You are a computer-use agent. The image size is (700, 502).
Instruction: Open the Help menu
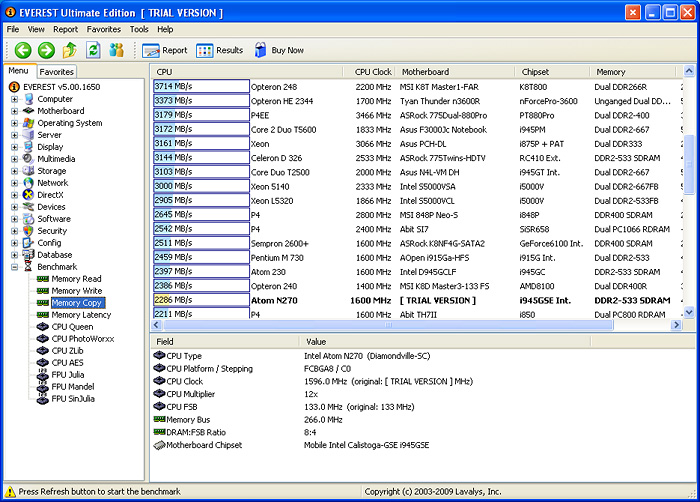165,29
